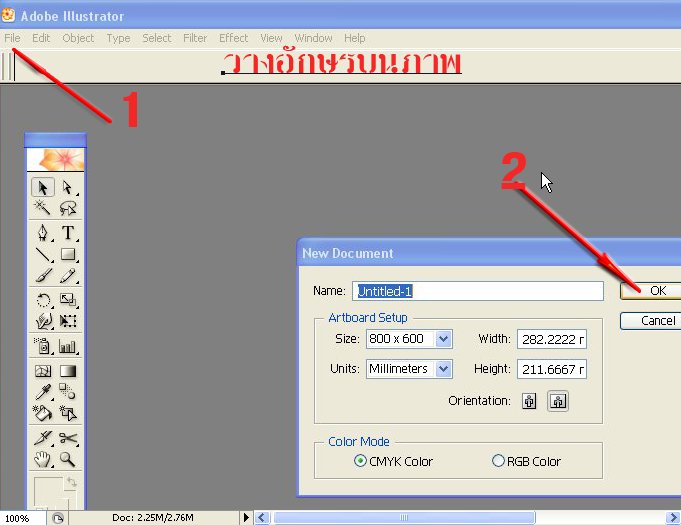Click the Height input field
This screenshot has height=525, width=681.
point(552,369)
